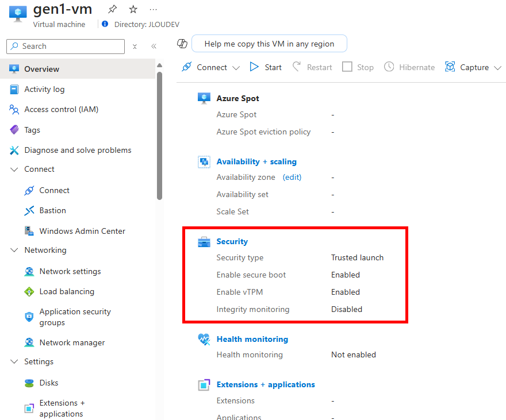
Task: Open the Security section link
Action: click(232, 242)
